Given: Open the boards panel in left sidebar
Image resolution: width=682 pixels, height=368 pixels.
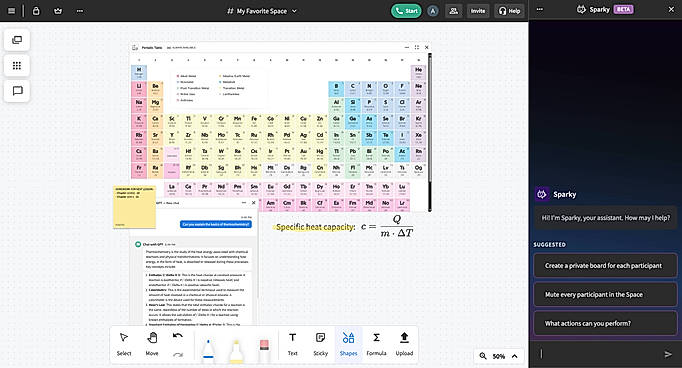Looking at the screenshot, I should tap(17, 40).
